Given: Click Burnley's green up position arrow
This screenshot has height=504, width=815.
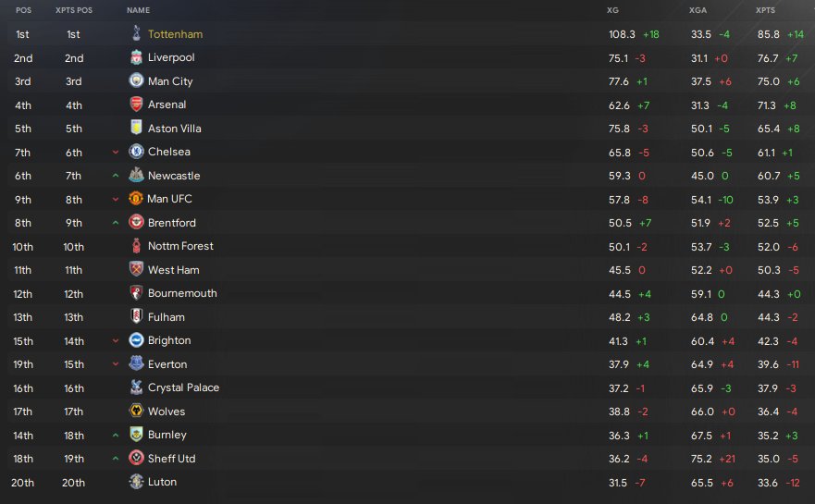Looking at the screenshot, I should click(116, 435).
